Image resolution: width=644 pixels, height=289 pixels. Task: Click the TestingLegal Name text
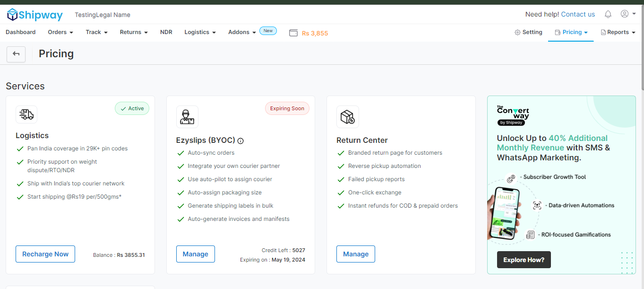[103, 15]
